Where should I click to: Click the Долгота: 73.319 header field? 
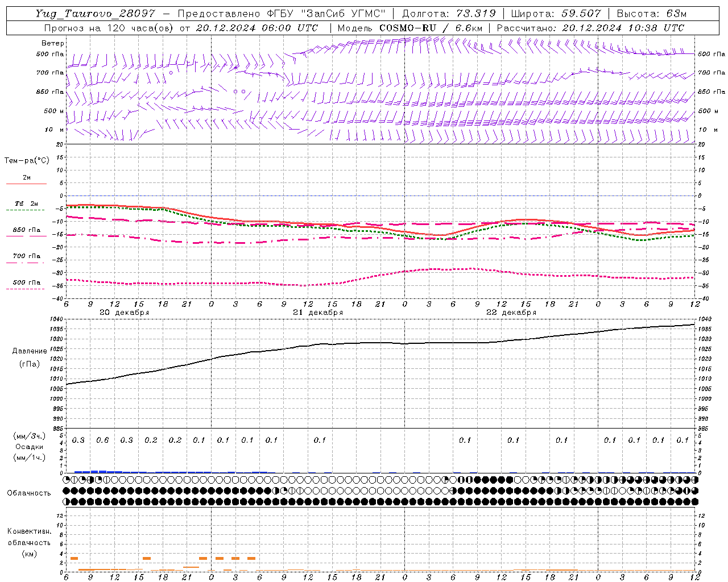click(449, 14)
